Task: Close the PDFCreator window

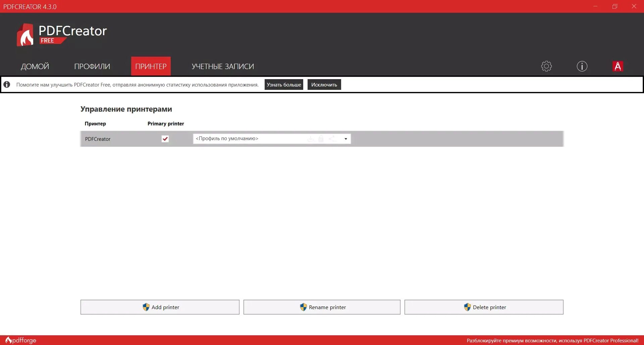Action: [x=634, y=6]
